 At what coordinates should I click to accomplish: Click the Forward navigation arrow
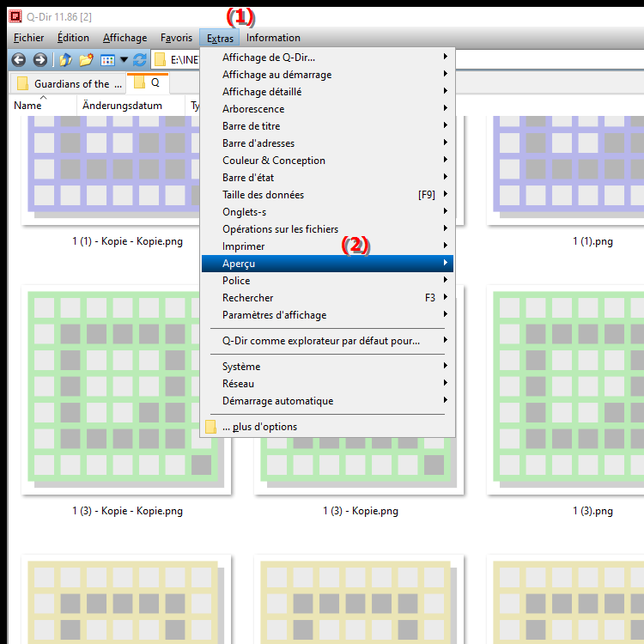(39, 60)
